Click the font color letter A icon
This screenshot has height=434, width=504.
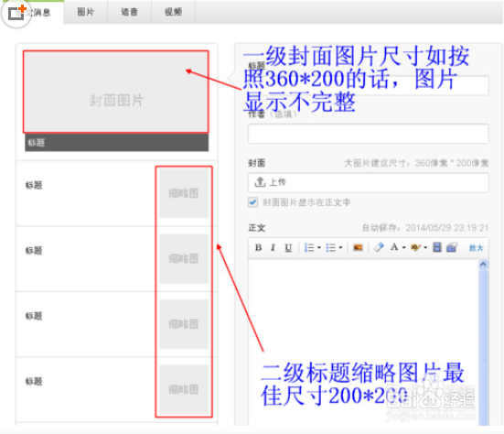pyautogui.click(x=394, y=247)
